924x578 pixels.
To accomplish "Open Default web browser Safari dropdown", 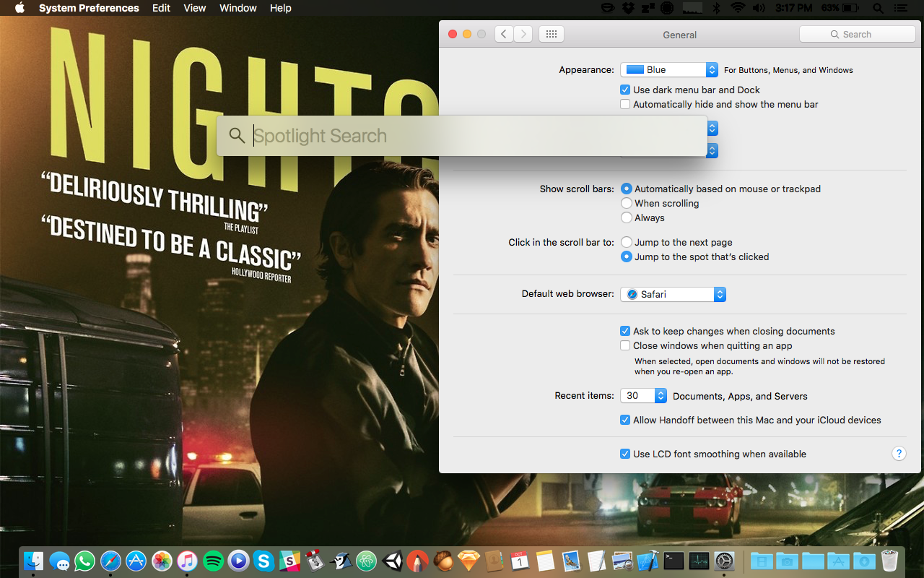I will coord(673,294).
